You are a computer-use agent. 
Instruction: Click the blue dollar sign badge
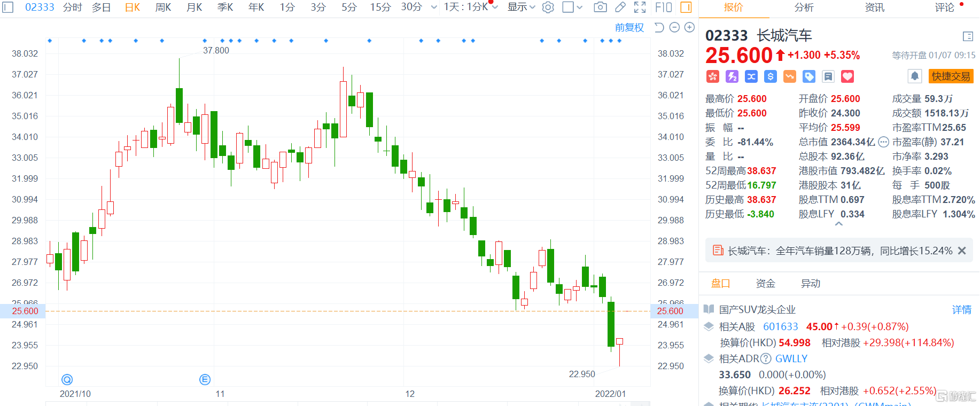point(771,76)
